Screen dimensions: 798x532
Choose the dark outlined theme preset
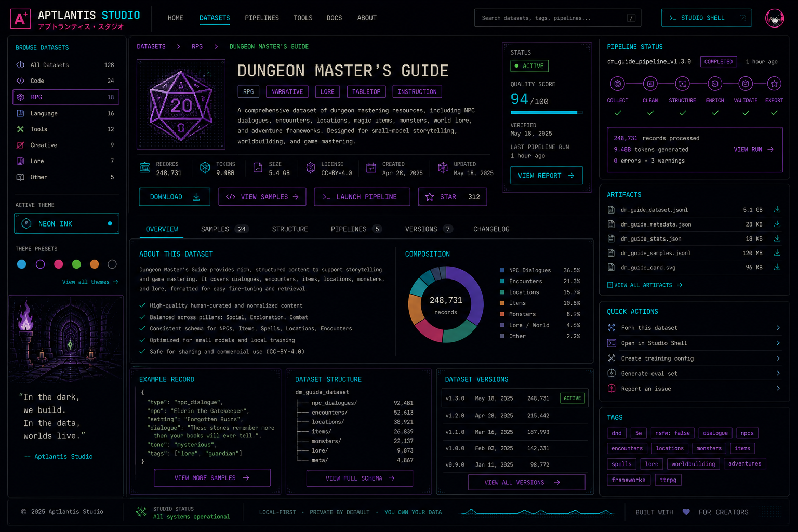coord(112,264)
